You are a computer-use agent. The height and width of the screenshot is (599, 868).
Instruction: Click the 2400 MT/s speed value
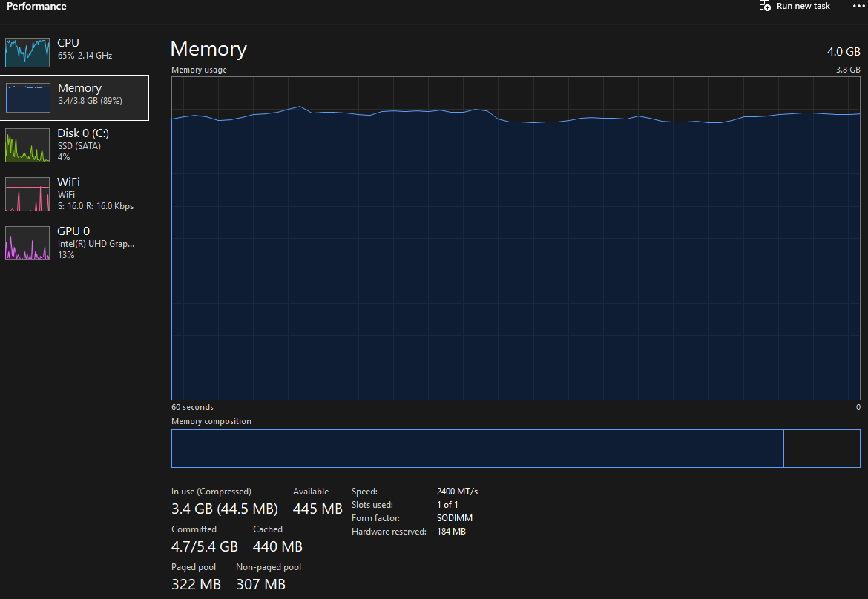pyautogui.click(x=457, y=492)
